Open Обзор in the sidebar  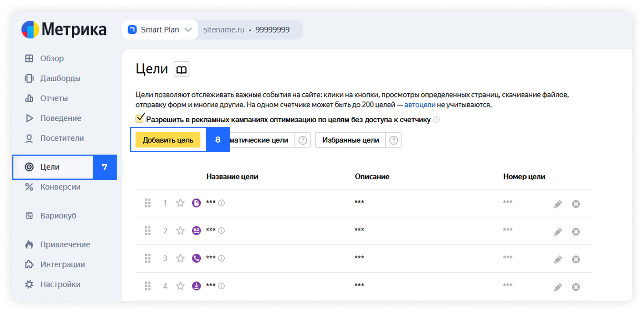coord(45,58)
